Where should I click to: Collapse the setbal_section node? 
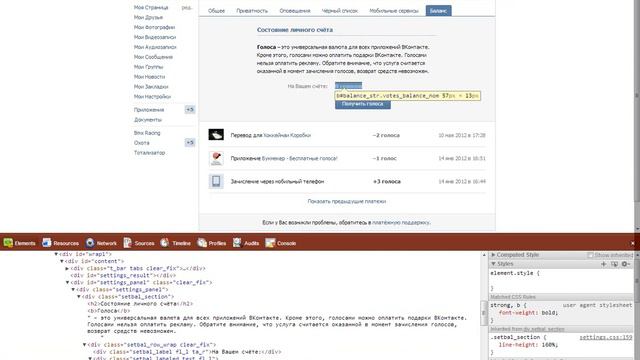coord(79,297)
